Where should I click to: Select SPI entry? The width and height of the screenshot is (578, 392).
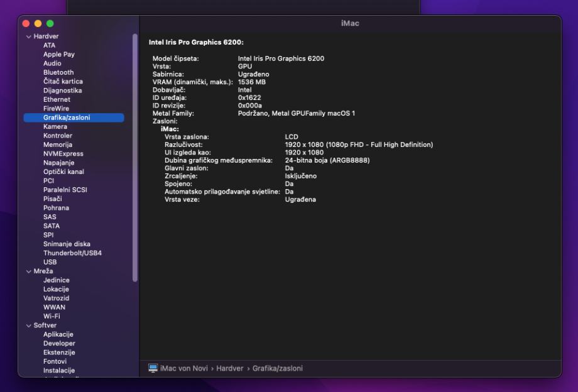point(48,235)
